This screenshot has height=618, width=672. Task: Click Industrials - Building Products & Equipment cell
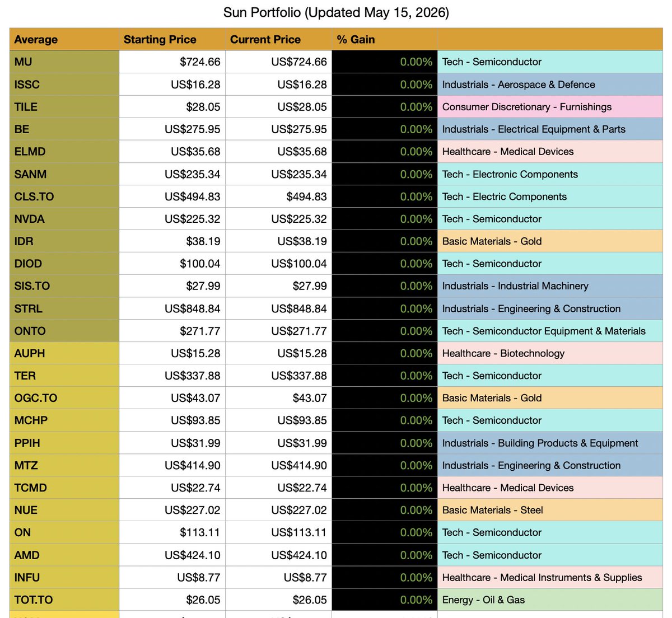coord(550,443)
